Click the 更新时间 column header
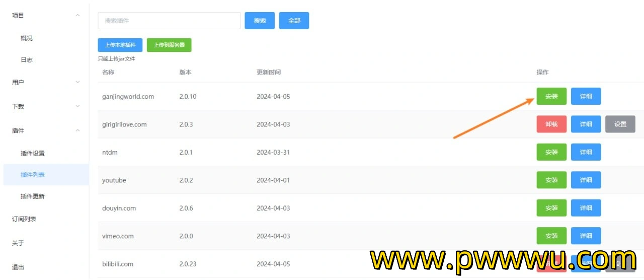Screen dimensions: 644x280 pos(269,73)
